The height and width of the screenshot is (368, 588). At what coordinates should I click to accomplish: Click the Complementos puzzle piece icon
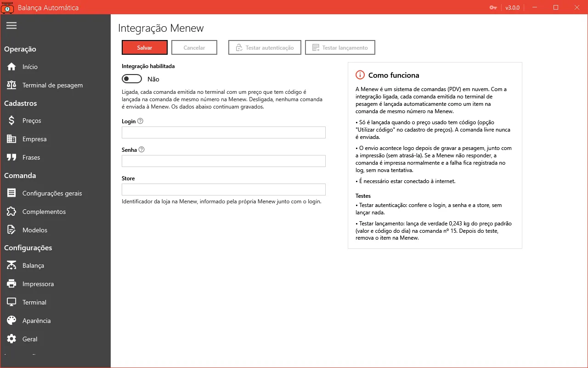pyautogui.click(x=11, y=212)
